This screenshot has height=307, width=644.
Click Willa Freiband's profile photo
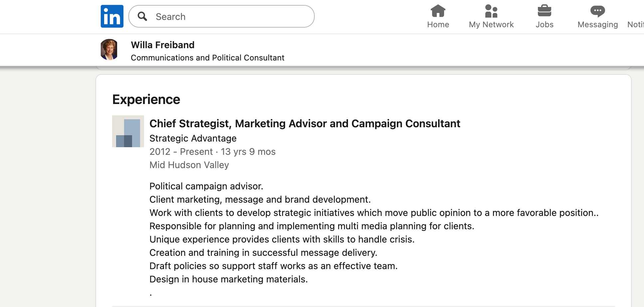tap(109, 50)
